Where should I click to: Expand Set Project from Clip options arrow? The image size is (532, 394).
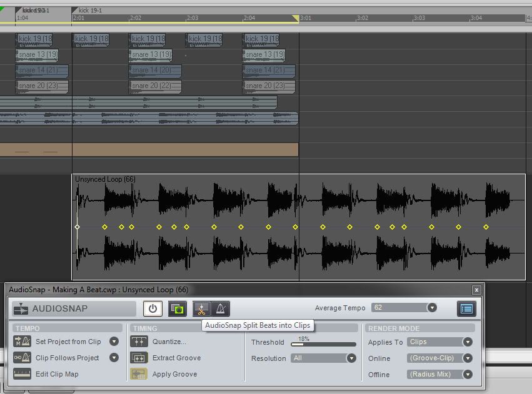click(114, 342)
